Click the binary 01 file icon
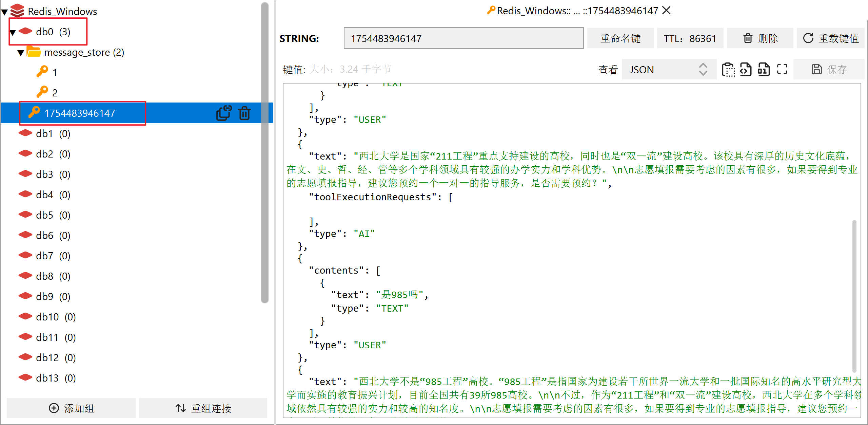Image resolution: width=868 pixels, height=425 pixels. point(764,70)
